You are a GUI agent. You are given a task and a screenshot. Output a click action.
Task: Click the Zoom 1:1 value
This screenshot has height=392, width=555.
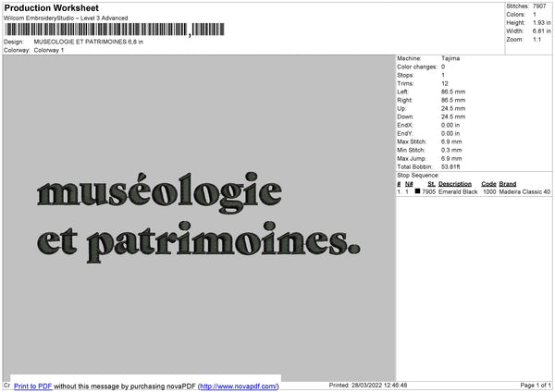pyautogui.click(x=537, y=41)
